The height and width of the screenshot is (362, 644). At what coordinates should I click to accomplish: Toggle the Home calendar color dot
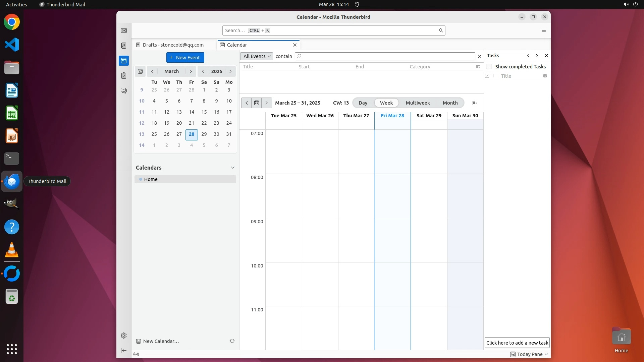point(141,179)
